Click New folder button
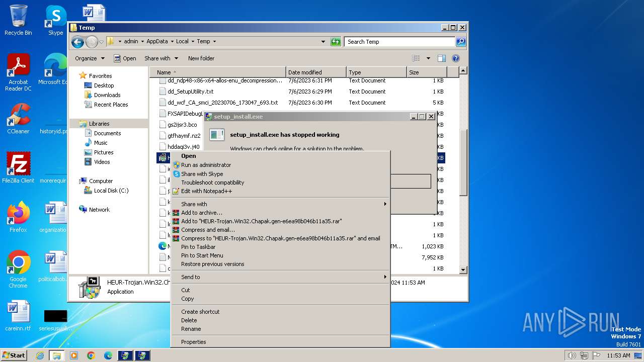This screenshot has height=362, width=644. click(x=201, y=58)
